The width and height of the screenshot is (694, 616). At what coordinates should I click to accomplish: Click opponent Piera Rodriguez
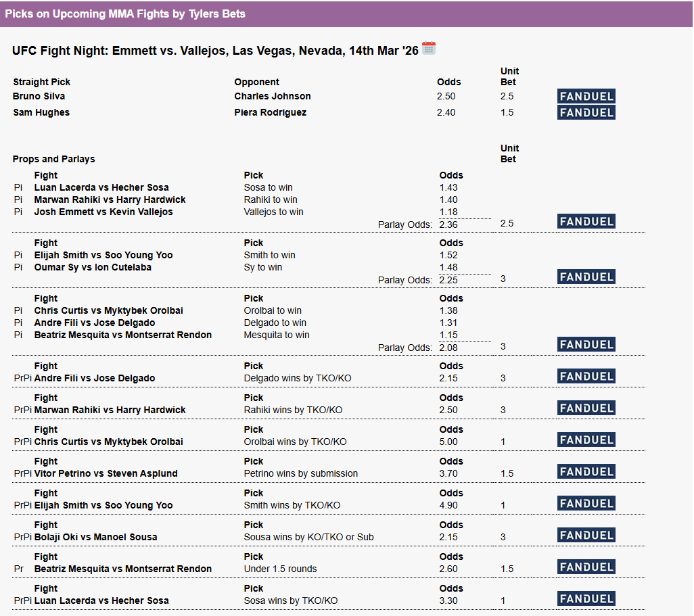[x=271, y=112]
